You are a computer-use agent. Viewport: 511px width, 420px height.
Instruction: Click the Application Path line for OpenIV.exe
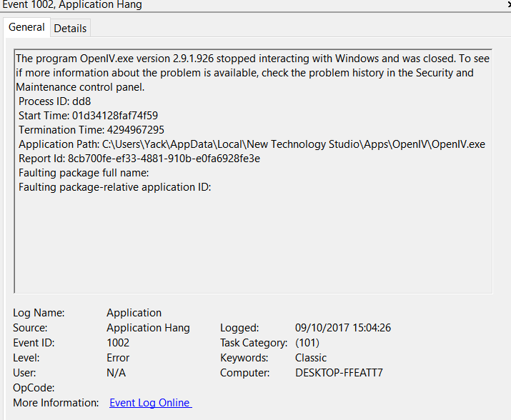252,144
